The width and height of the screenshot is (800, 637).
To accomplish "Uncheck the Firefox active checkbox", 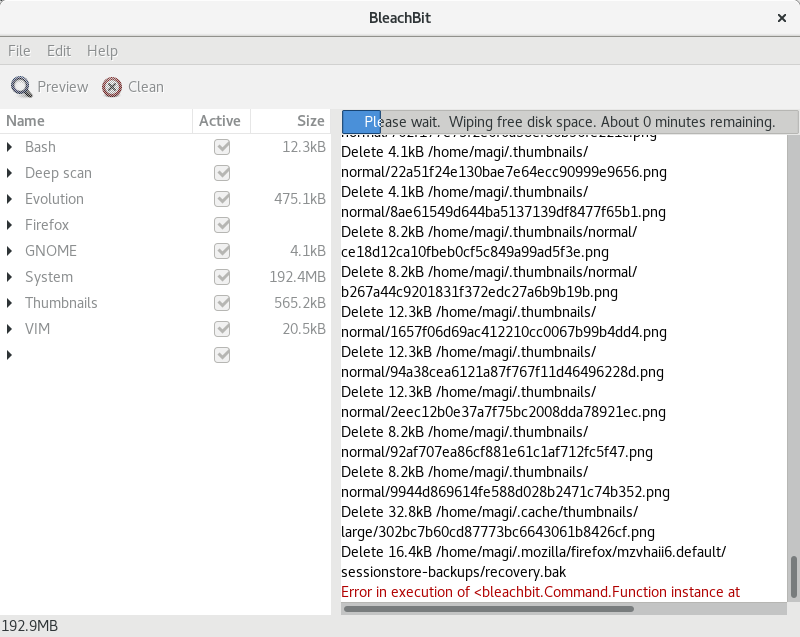I will pos(222,225).
